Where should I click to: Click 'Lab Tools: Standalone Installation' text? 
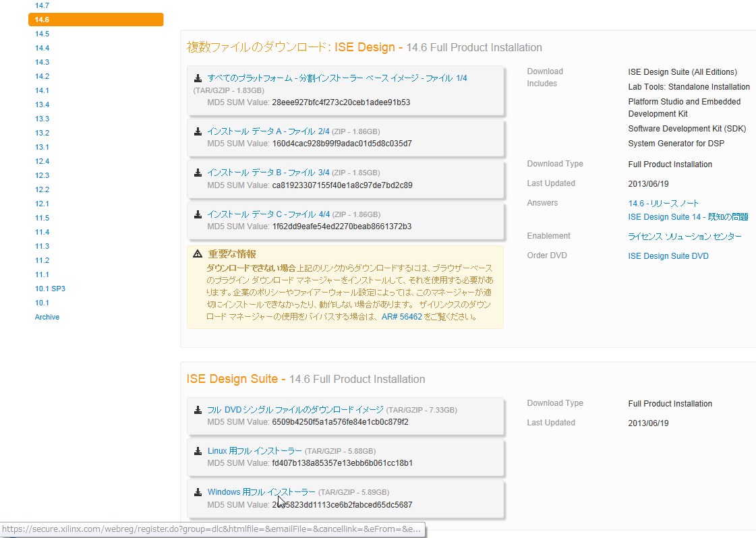point(689,87)
